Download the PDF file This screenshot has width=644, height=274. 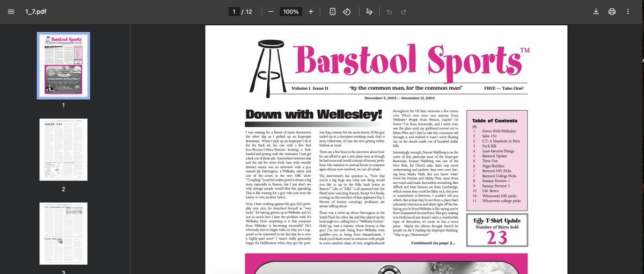pyautogui.click(x=596, y=12)
